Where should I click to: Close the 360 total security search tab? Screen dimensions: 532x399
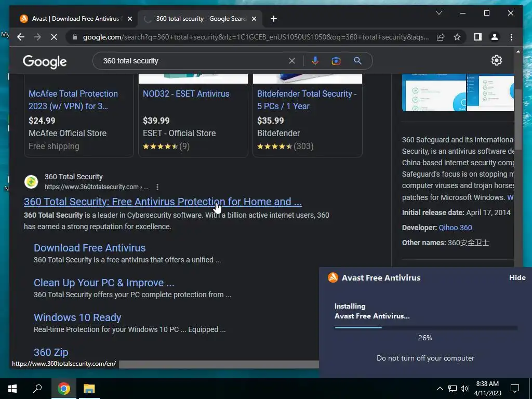pyautogui.click(x=254, y=19)
